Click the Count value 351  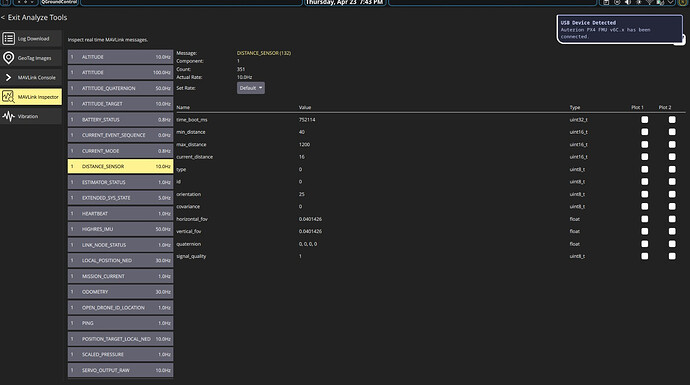pyautogui.click(x=241, y=69)
